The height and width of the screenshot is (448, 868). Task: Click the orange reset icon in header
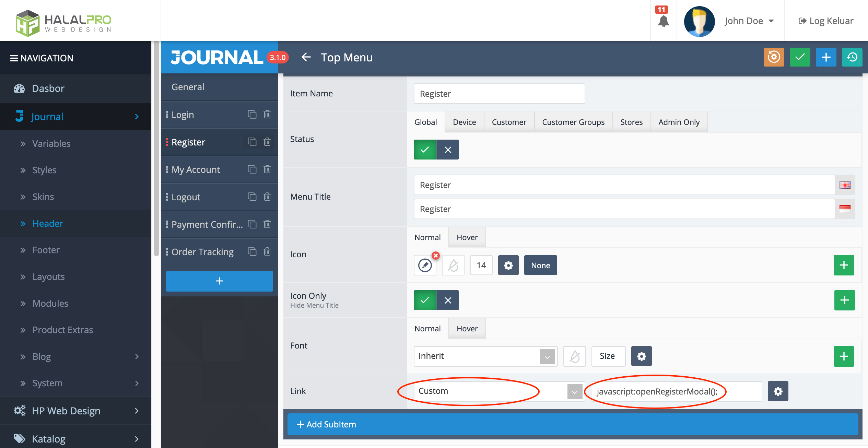pos(774,57)
